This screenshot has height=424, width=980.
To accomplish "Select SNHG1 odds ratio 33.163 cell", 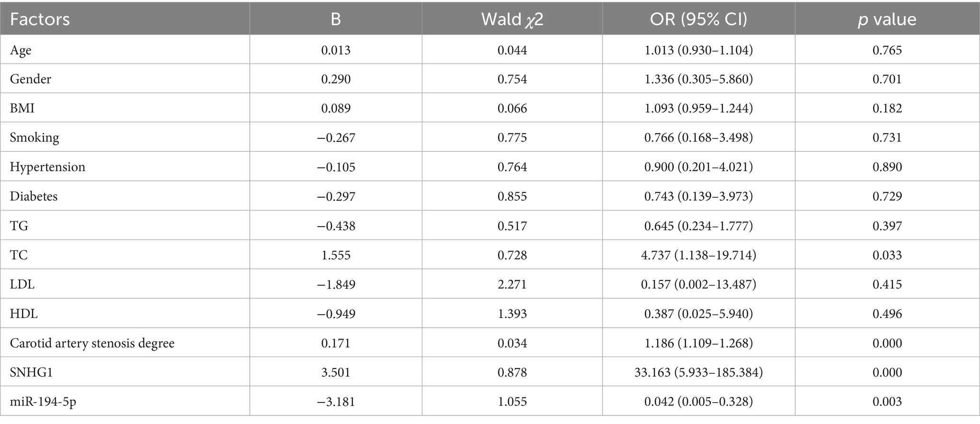I will point(698,373).
